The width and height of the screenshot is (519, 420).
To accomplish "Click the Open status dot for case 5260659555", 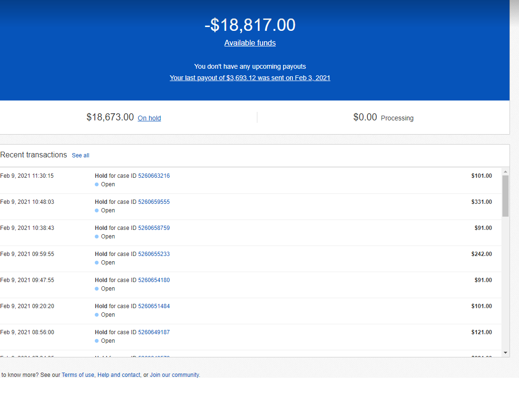I will coord(97,210).
